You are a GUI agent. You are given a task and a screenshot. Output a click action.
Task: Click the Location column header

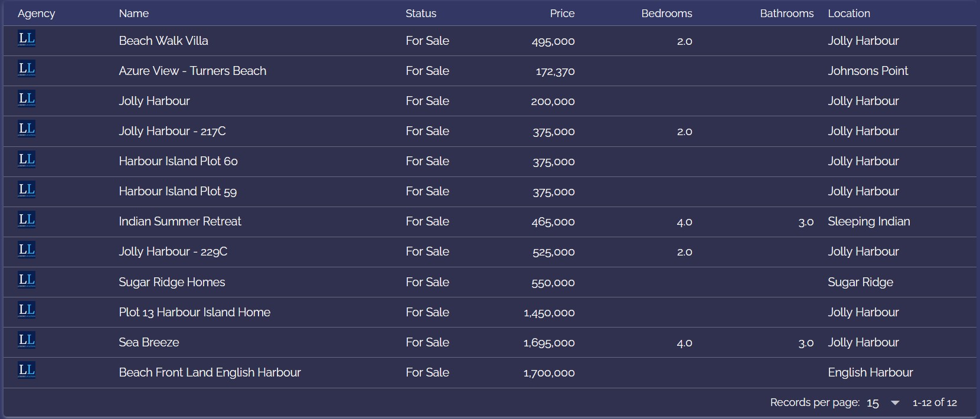click(x=848, y=13)
